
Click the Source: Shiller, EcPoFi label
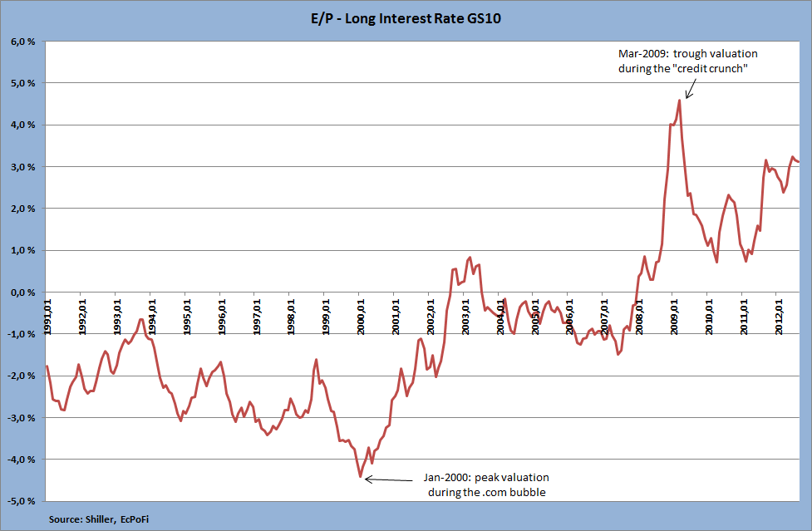pos(98,519)
